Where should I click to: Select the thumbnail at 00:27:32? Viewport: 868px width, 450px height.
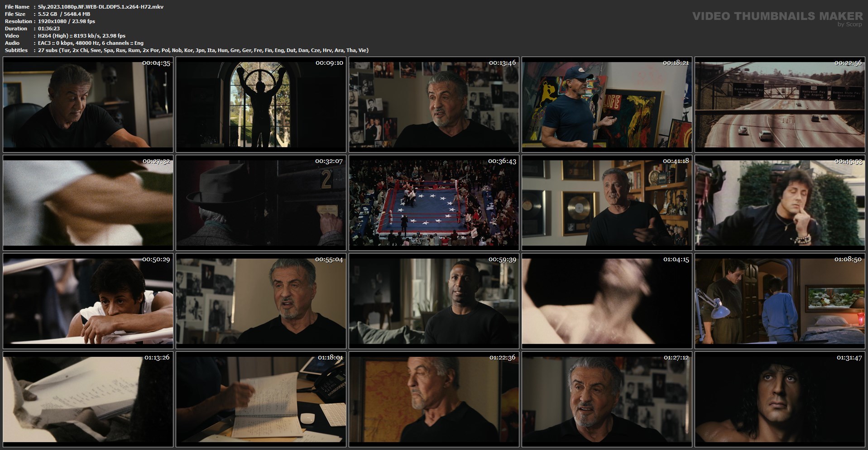pyautogui.click(x=88, y=203)
